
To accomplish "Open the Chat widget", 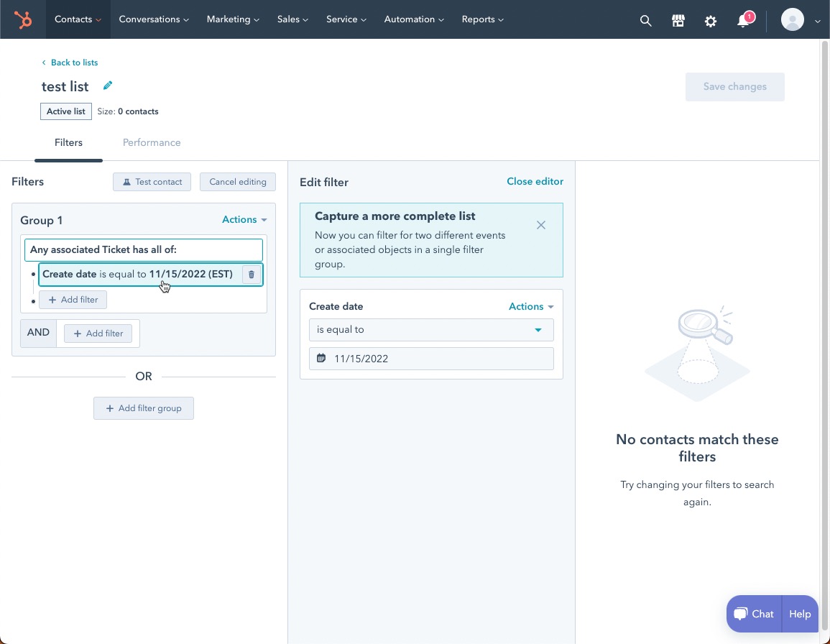I will 754,614.
